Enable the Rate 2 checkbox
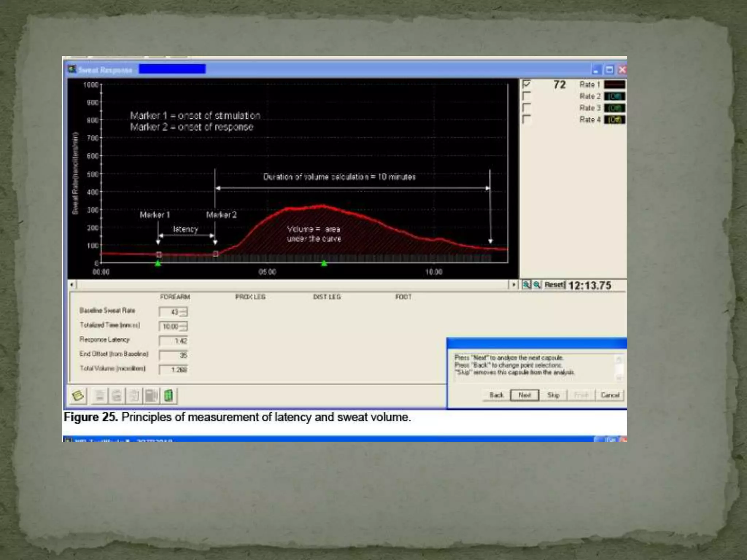Image resolution: width=747 pixels, height=560 pixels. pos(526,96)
